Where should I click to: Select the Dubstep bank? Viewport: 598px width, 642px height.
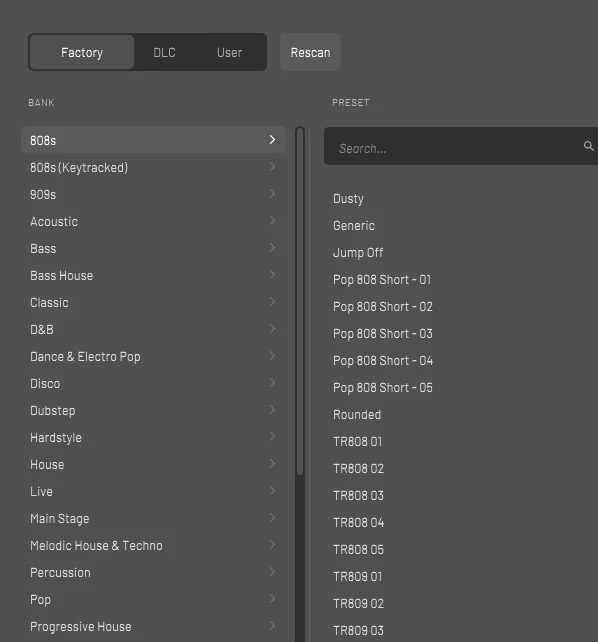[x=52, y=411]
